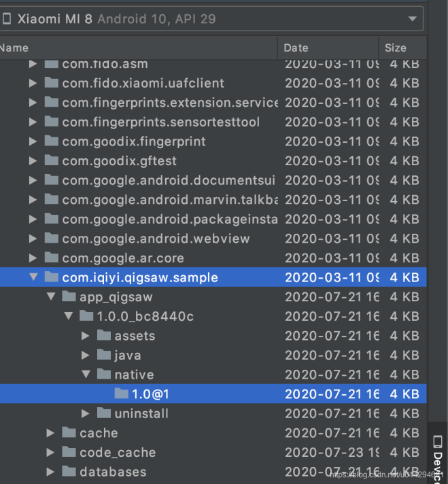Sort by the Date column header
The width and height of the screenshot is (448, 484).
pyautogui.click(x=296, y=48)
